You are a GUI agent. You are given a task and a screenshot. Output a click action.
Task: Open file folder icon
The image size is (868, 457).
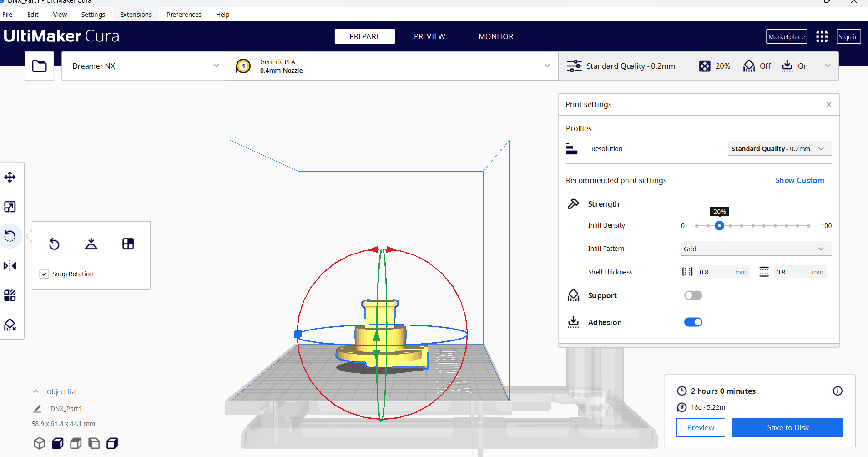click(x=39, y=66)
